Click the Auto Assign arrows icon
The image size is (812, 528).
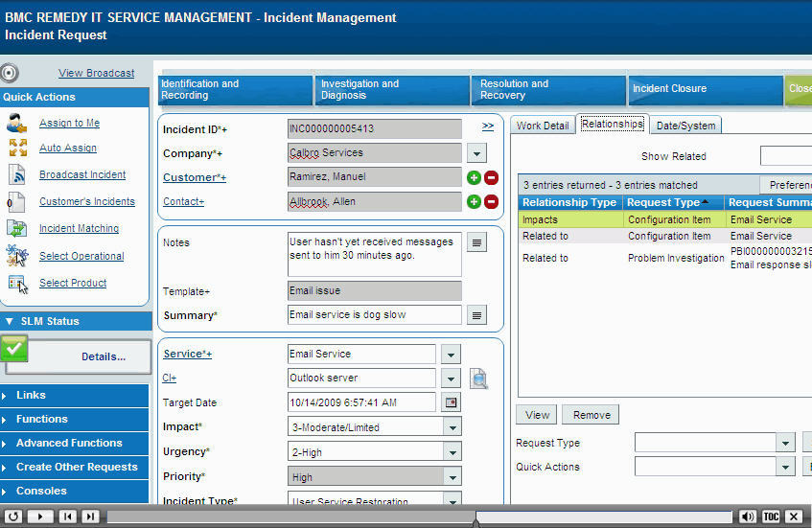(x=17, y=148)
